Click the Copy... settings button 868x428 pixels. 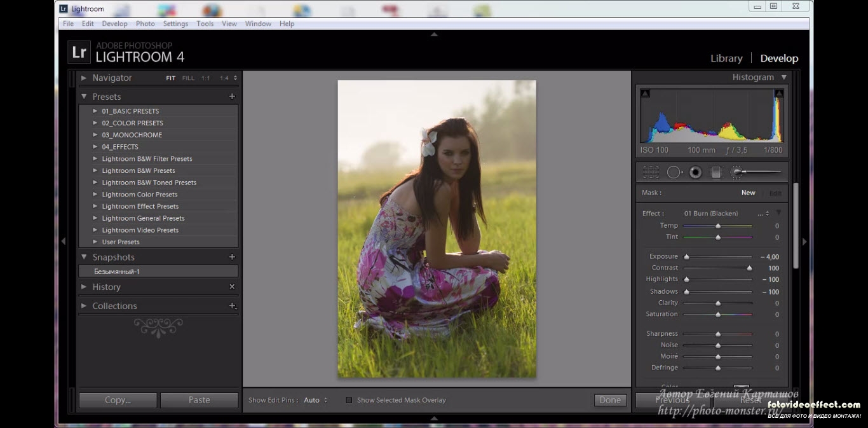pyautogui.click(x=118, y=400)
